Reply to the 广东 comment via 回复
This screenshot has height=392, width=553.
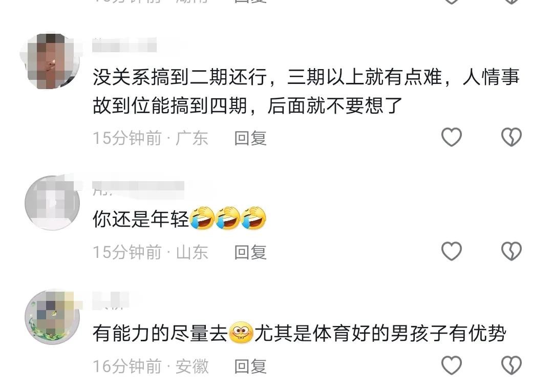point(250,138)
